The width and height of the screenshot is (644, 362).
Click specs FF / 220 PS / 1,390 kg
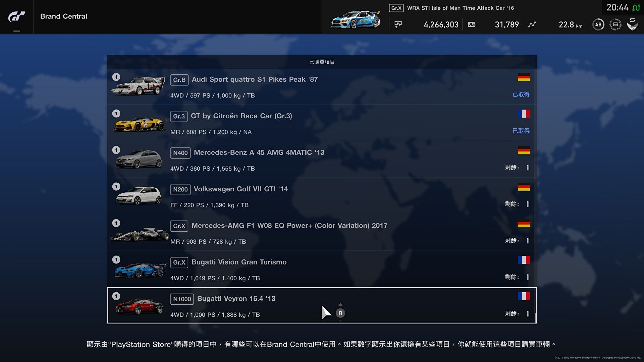[209, 205]
